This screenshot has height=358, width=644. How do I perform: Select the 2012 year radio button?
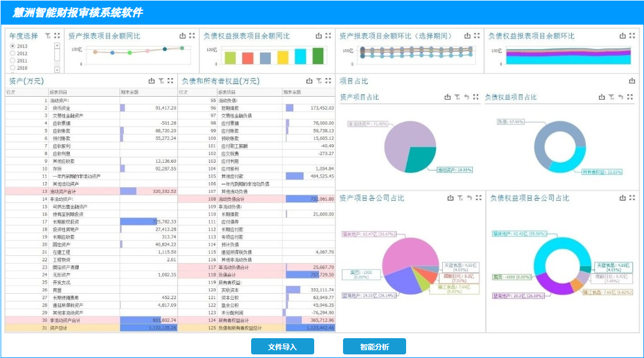(x=13, y=53)
